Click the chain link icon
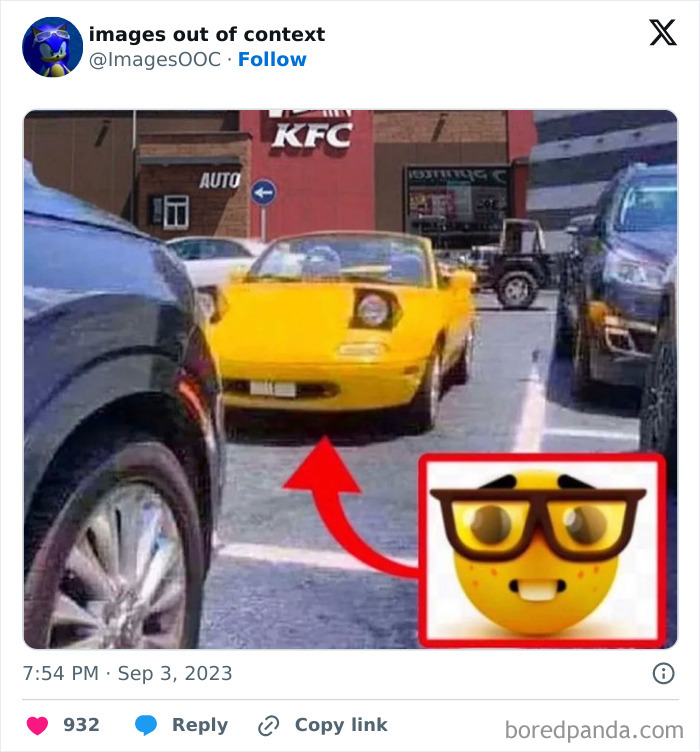The width and height of the screenshot is (700, 752). (268, 726)
